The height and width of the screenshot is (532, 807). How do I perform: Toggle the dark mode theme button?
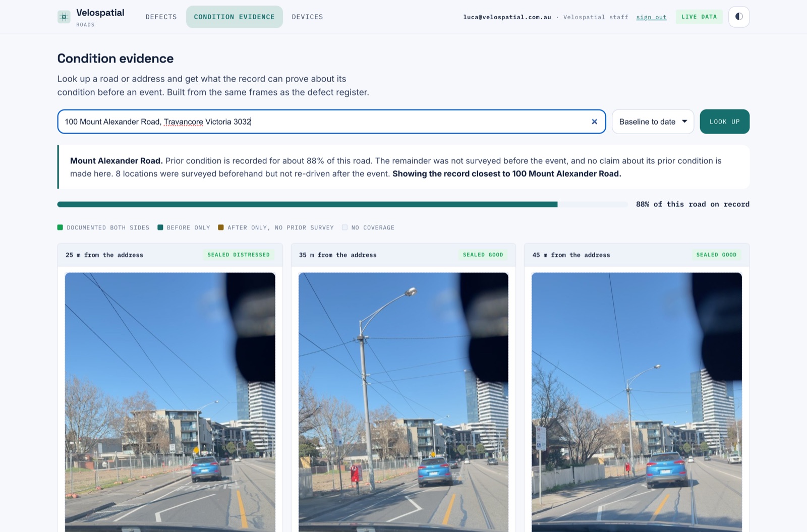[739, 17]
